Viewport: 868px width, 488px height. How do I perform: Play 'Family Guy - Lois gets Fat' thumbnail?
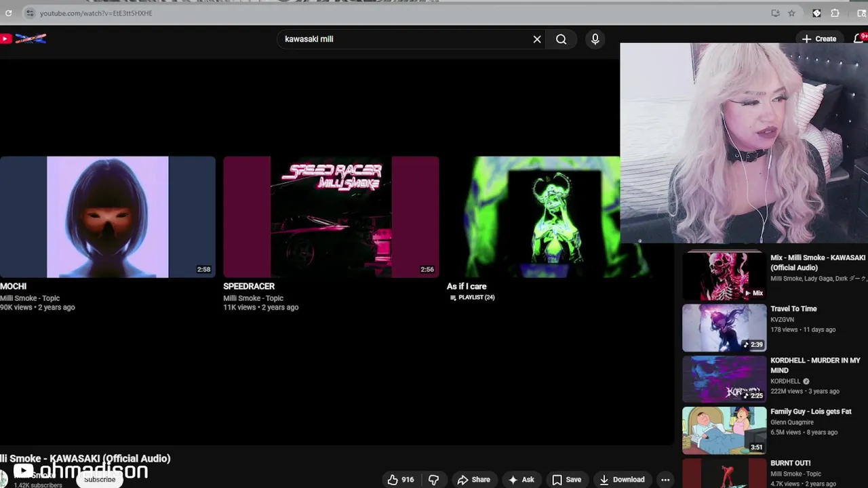[x=724, y=430]
